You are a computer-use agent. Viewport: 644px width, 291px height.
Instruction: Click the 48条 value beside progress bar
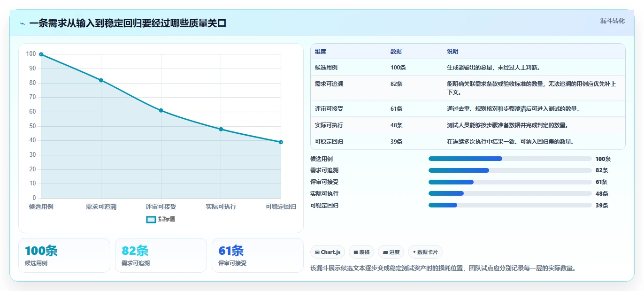602,193
